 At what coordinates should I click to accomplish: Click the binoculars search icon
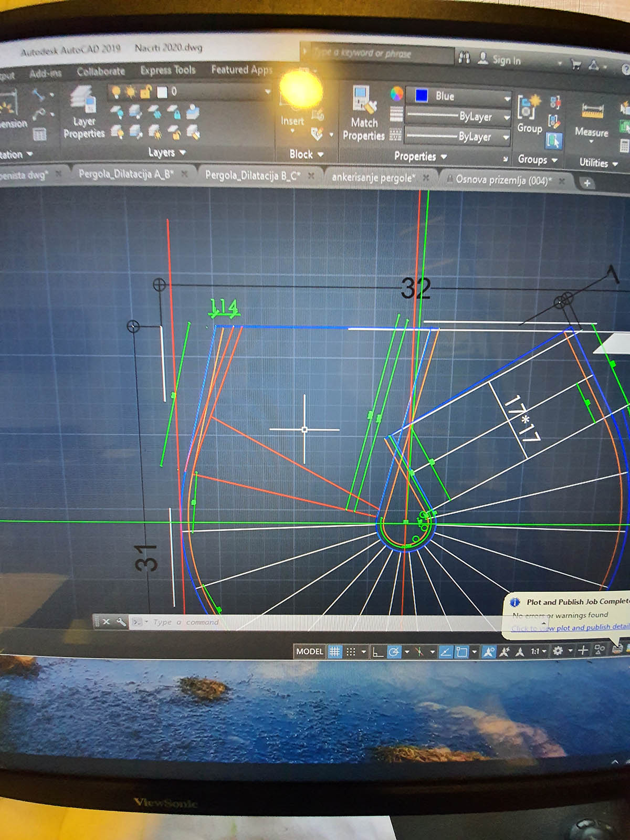(x=464, y=58)
